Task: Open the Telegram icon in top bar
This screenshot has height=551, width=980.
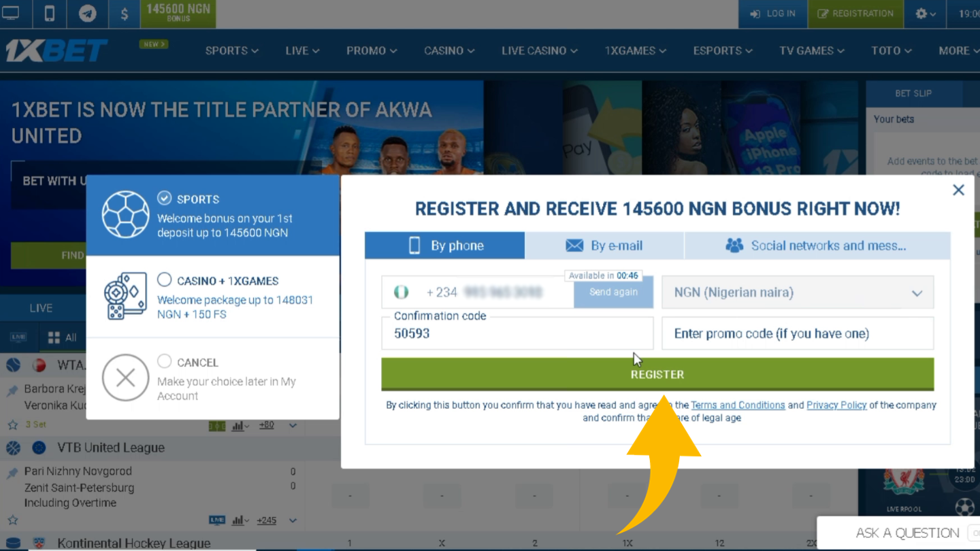Action: click(87, 14)
